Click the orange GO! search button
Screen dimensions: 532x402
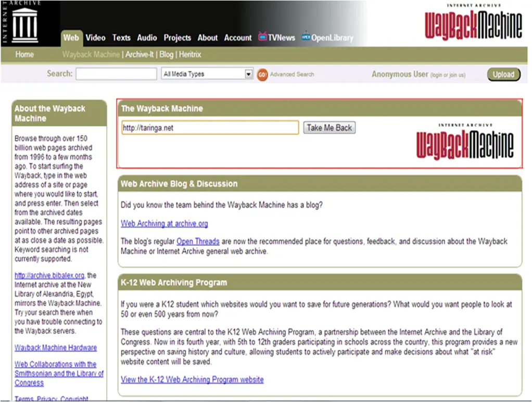262,74
